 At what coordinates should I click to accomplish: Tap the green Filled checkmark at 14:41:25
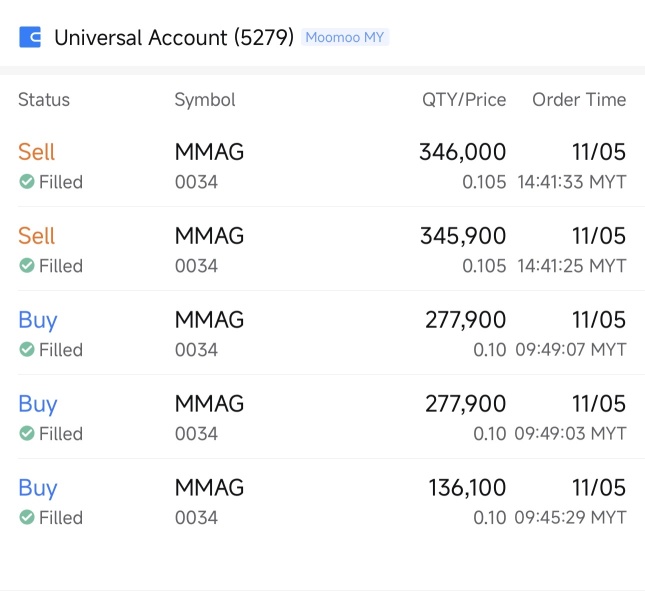pyautogui.click(x=27, y=265)
